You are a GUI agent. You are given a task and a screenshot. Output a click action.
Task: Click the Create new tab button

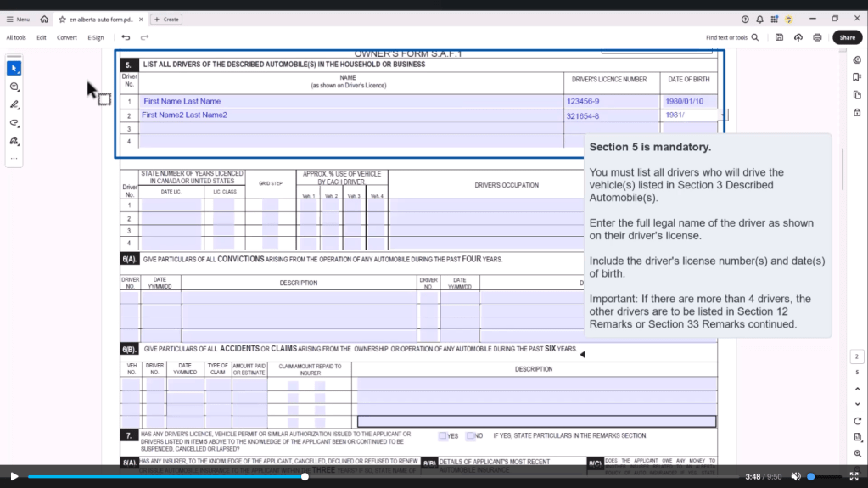(166, 19)
